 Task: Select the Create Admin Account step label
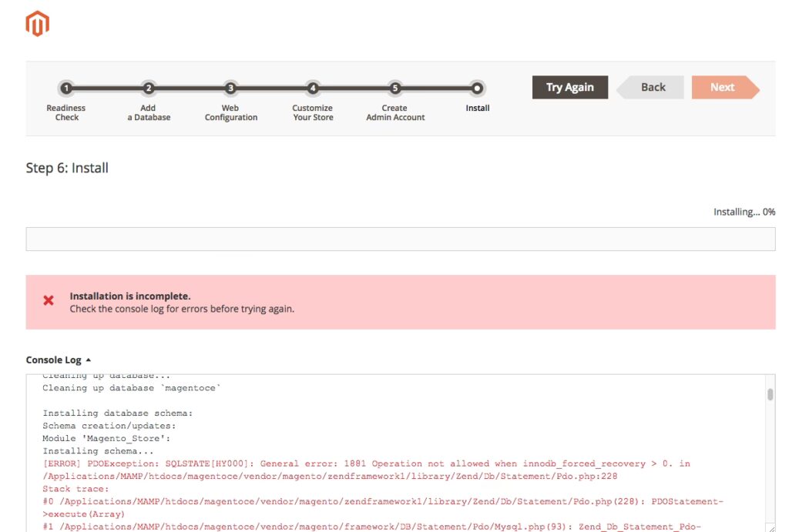click(394, 113)
